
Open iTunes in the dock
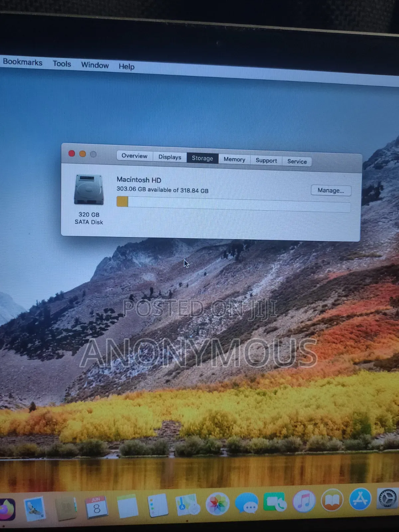point(304,501)
